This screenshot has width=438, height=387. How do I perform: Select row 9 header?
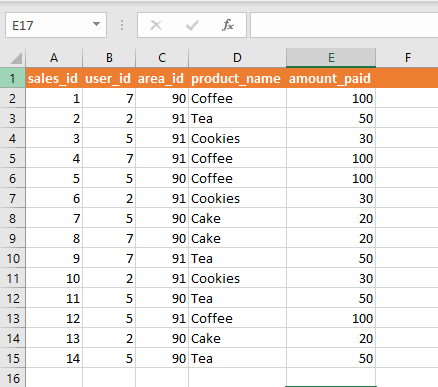tap(13, 238)
